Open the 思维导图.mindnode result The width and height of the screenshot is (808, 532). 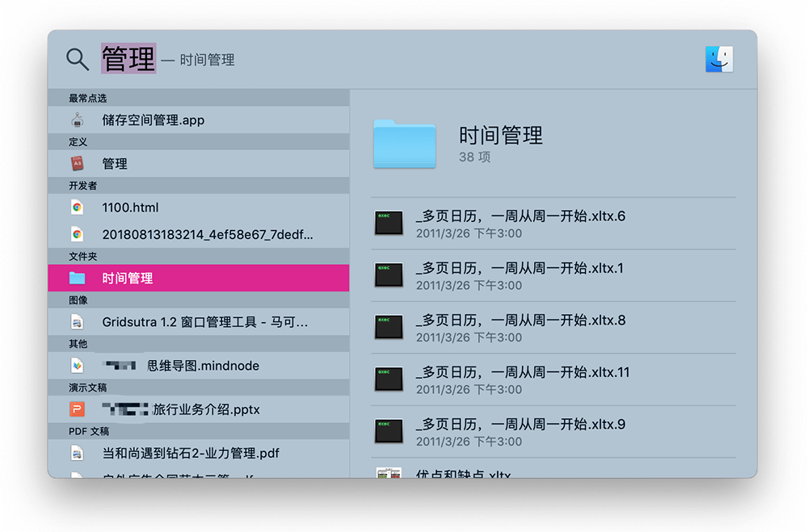[x=199, y=366]
